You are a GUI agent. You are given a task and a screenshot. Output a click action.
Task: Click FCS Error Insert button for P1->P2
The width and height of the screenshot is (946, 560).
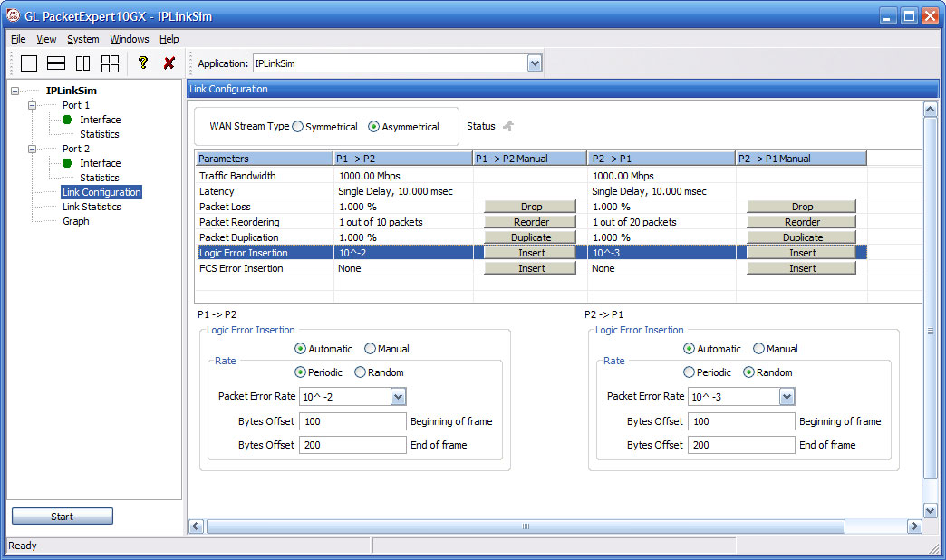click(530, 268)
